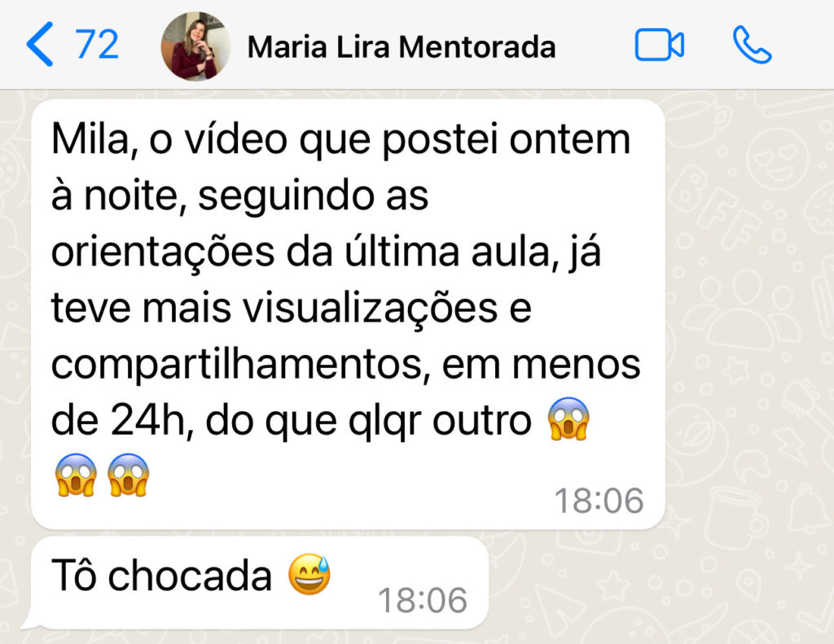834x644 pixels.
Task: Click the 18:06 timestamp under 'Tô chocada'
Action: click(x=423, y=600)
